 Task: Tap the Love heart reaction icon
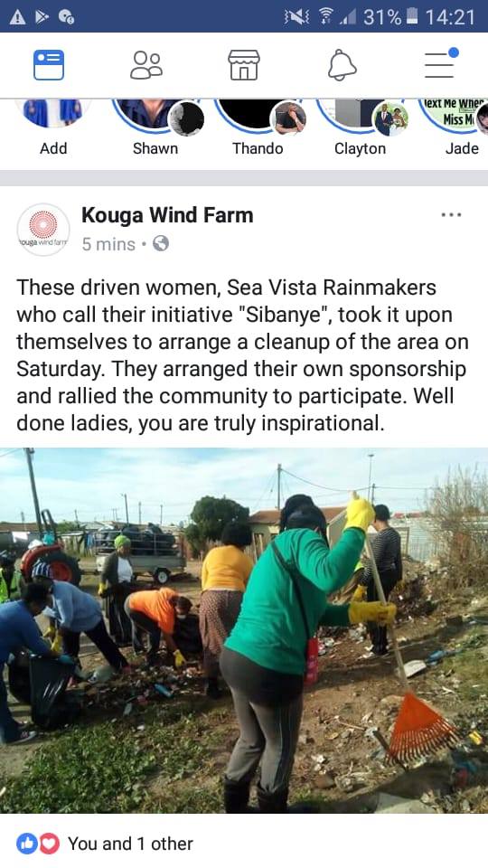pyautogui.click(x=49, y=844)
